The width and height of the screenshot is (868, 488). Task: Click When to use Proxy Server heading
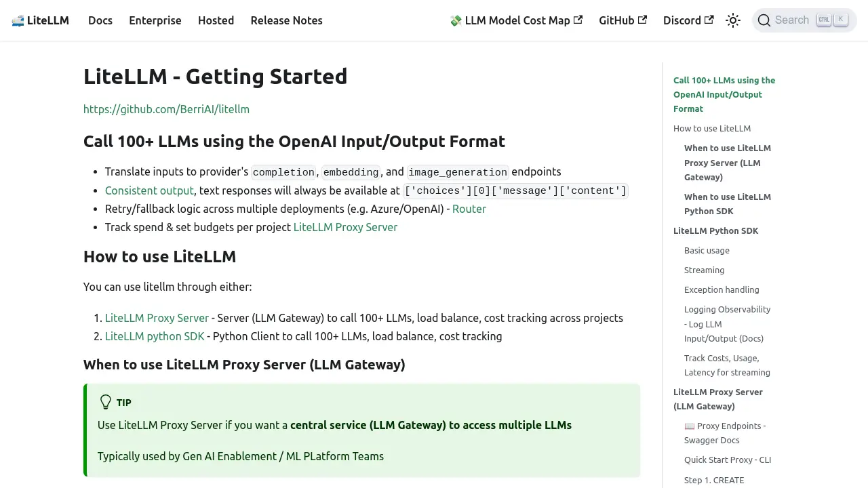[244, 365]
